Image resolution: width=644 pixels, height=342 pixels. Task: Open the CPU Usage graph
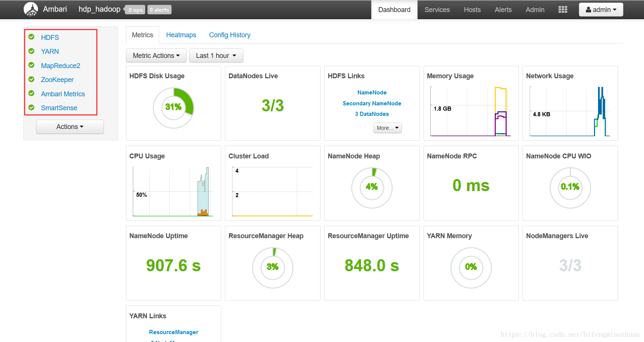[173, 192]
